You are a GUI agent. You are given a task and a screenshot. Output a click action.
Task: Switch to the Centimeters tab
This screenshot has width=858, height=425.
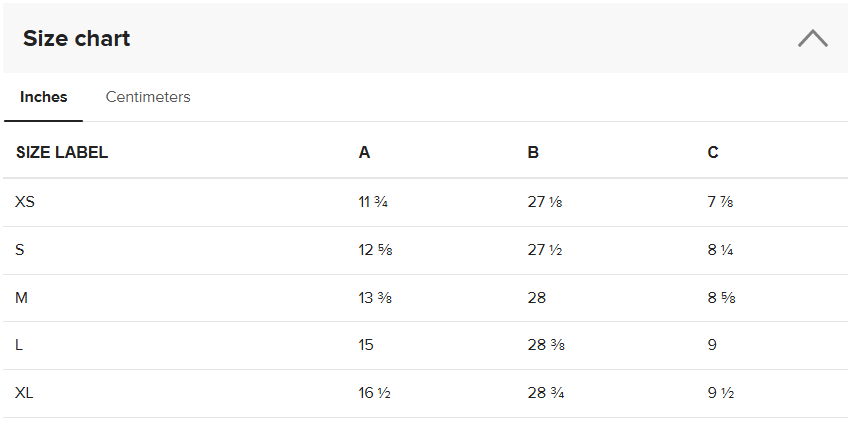coord(148,97)
